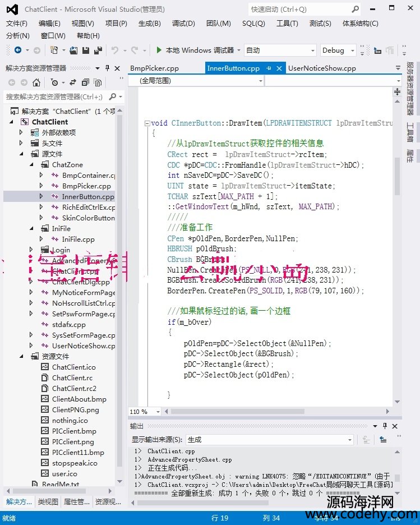Click the Collapse All icon in Solution Explorer
Image resolution: width=420 pixels, height=525 pixels.
(x=85, y=82)
